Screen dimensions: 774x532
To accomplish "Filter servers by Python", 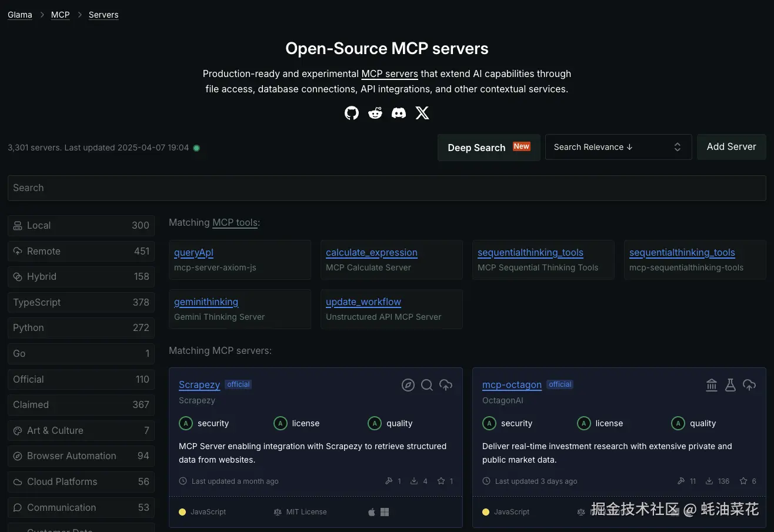I will [x=81, y=328].
